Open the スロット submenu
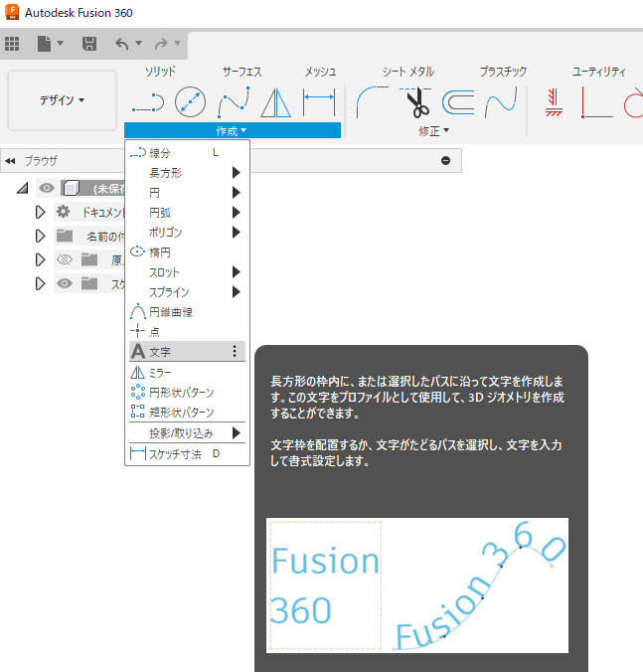Image resolution: width=643 pixels, height=672 pixels. [187, 272]
